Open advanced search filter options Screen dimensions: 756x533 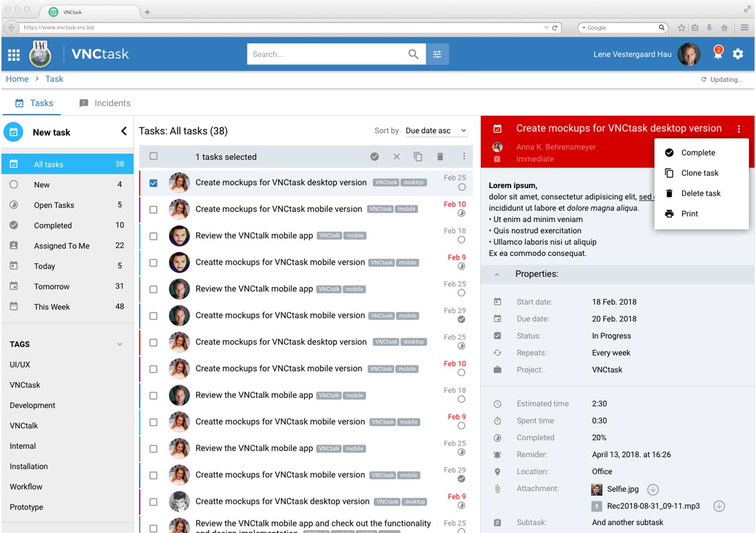click(437, 54)
